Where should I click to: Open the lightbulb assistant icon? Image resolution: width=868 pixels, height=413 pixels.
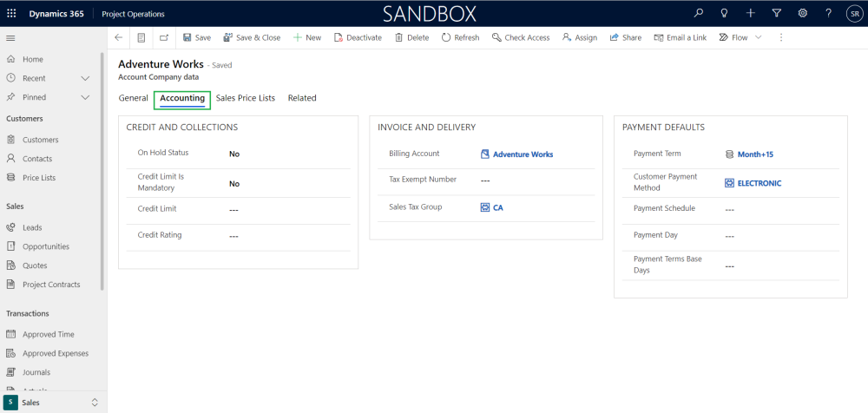point(724,14)
